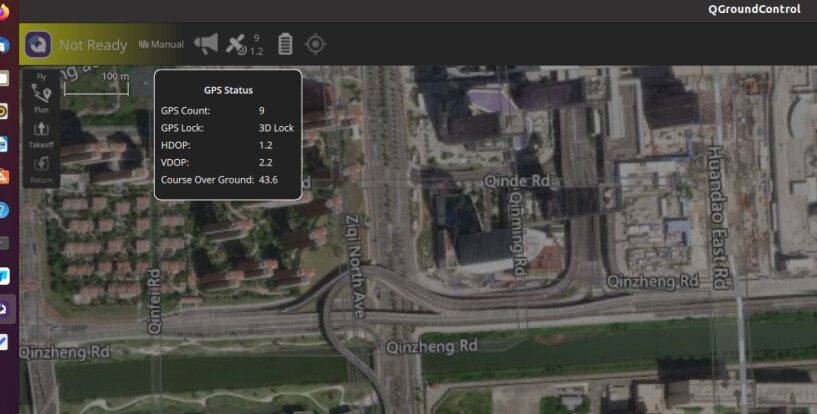This screenshot has height=414, width=817.
Task: Launch Firefox from the Ubuntu dock
Action: click(5, 13)
